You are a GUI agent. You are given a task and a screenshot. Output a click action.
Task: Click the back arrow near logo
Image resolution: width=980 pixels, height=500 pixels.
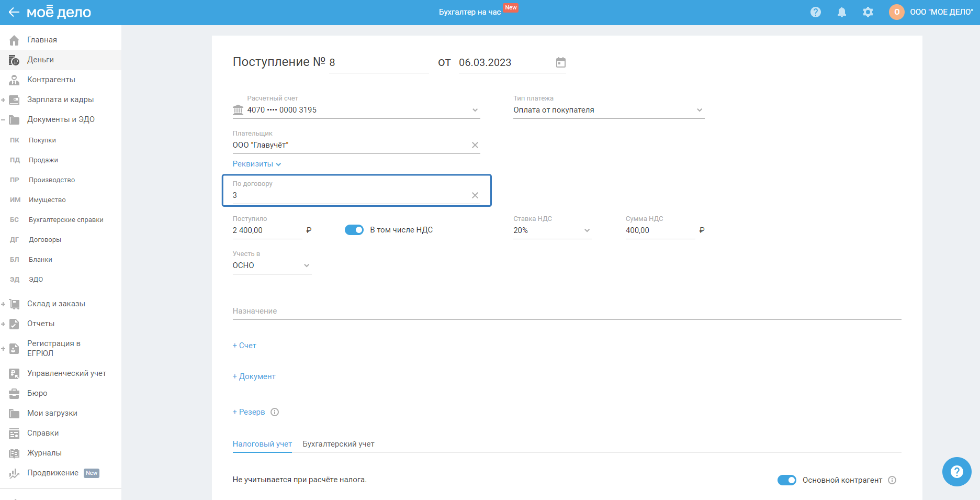pyautogui.click(x=14, y=12)
